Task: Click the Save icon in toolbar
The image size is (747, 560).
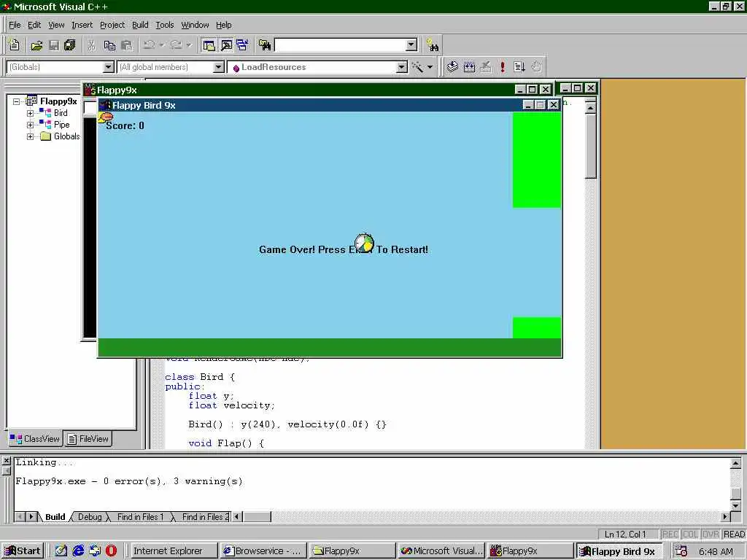Action: pos(54,45)
